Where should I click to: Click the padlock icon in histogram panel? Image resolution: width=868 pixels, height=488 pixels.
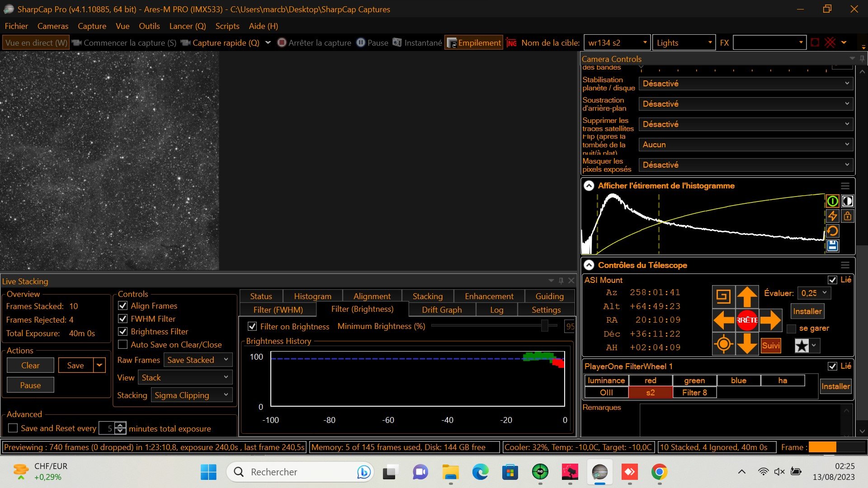pos(847,216)
